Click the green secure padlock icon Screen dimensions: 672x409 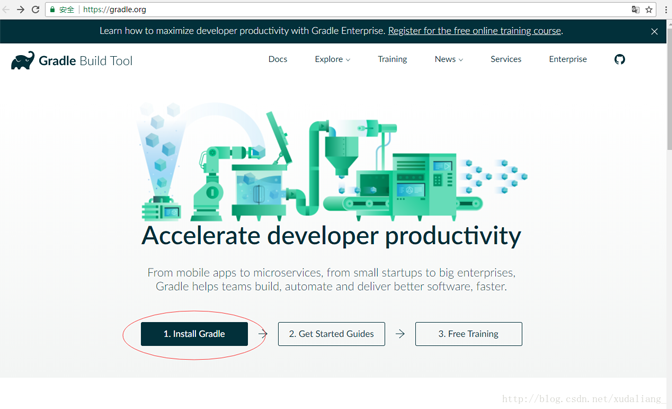pyautogui.click(x=52, y=9)
